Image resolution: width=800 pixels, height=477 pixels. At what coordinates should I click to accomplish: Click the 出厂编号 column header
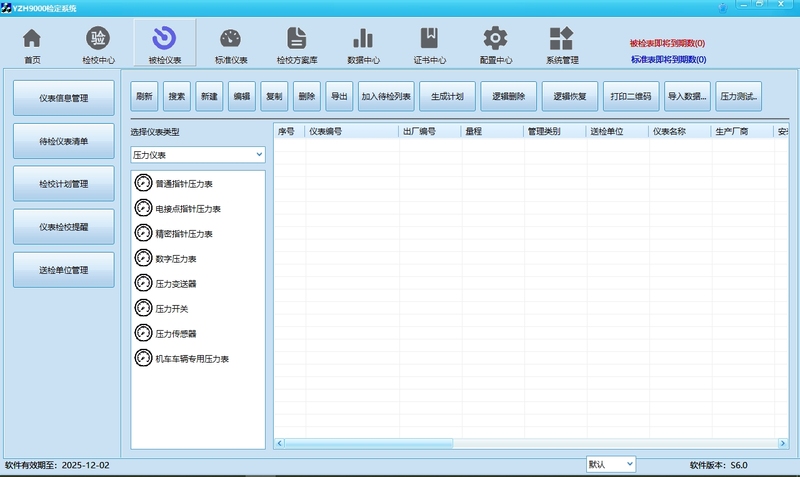coord(430,131)
